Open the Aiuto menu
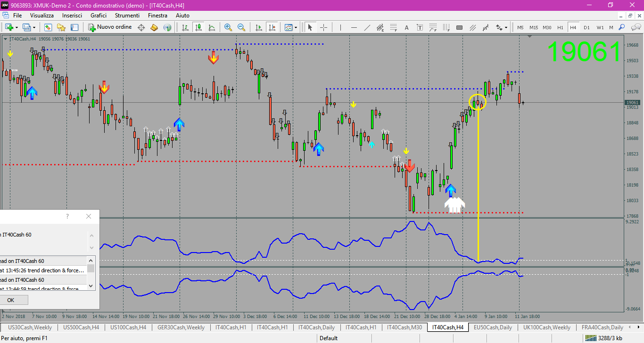 tap(182, 15)
